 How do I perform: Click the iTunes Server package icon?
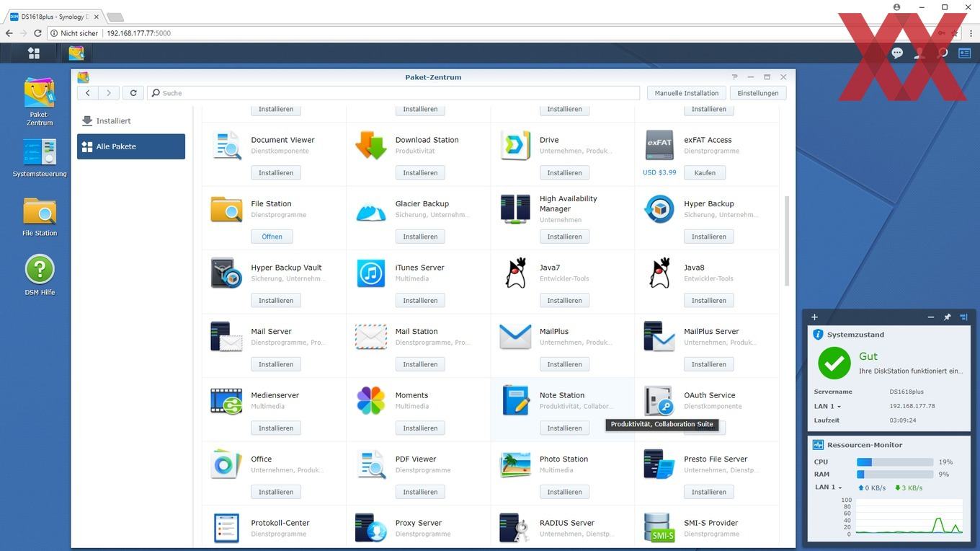click(371, 273)
